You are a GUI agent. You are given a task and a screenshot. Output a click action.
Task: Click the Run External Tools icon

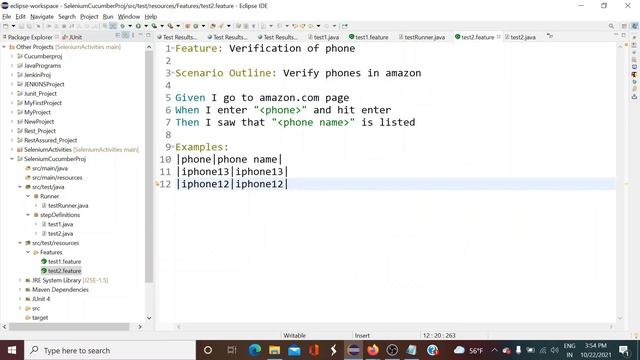coord(170,26)
